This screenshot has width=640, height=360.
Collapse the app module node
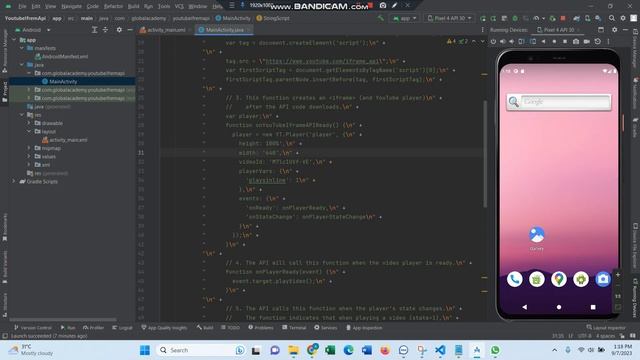point(14,40)
